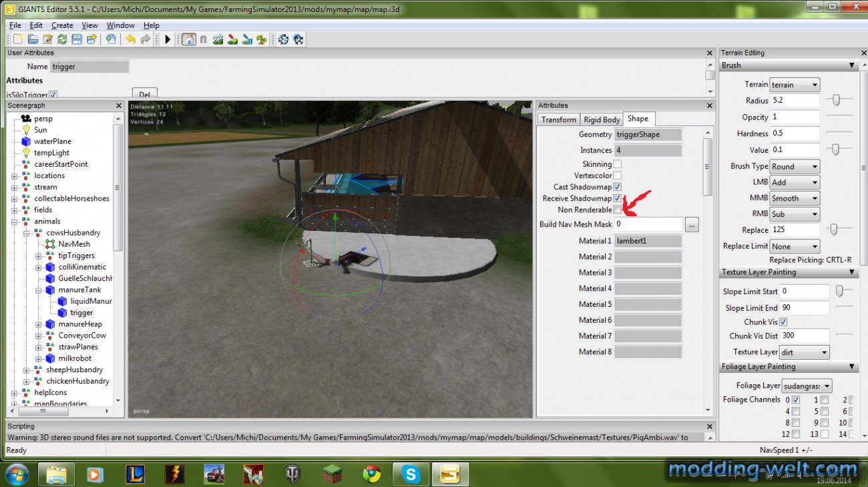Open the Texture Layer dropdown showing dirt
The width and height of the screenshot is (868, 487).
(x=805, y=352)
